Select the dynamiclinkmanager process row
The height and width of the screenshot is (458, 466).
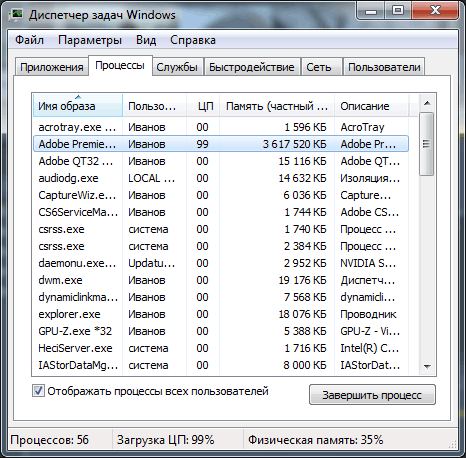(x=221, y=297)
